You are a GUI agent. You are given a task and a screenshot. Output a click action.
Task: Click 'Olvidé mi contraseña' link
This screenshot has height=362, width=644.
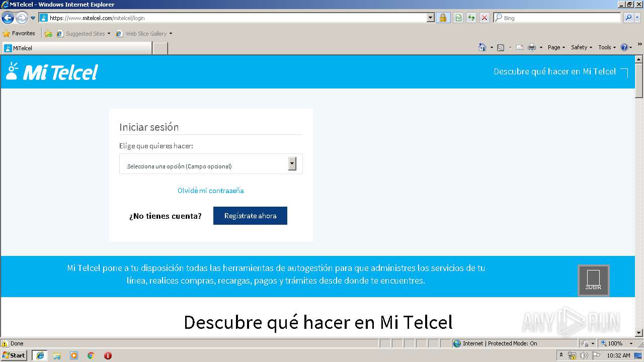[210, 191]
